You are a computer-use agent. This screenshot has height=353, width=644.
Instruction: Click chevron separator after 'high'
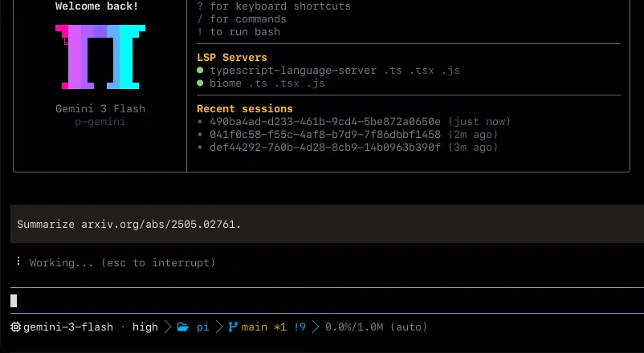(168, 327)
